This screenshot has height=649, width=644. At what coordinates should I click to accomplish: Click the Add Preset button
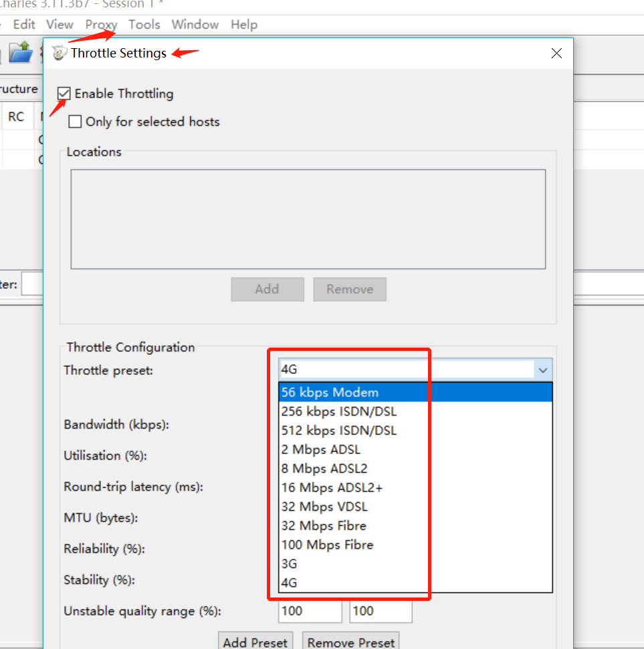pyautogui.click(x=255, y=641)
